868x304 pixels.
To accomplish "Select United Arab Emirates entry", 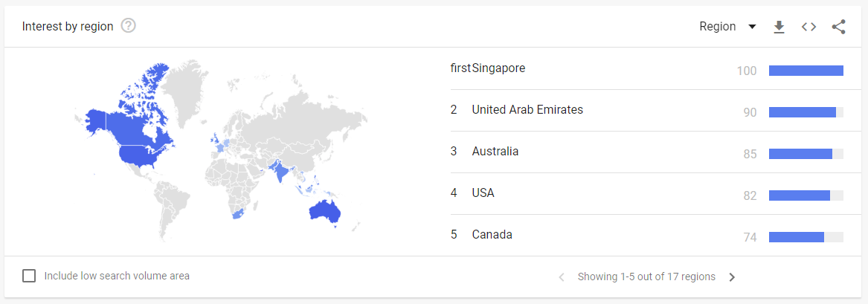I will (x=527, y=109).
